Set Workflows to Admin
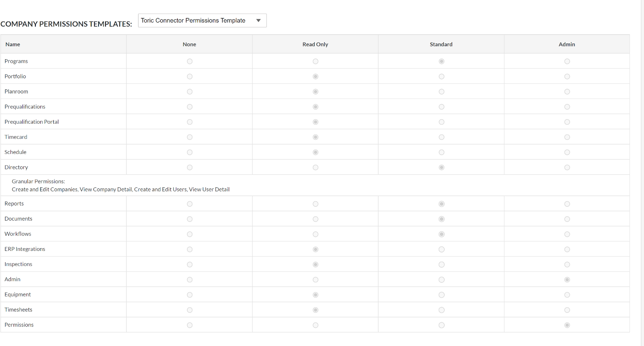The height and width of the screenshot is (346, 644). (x=567, y=234)
